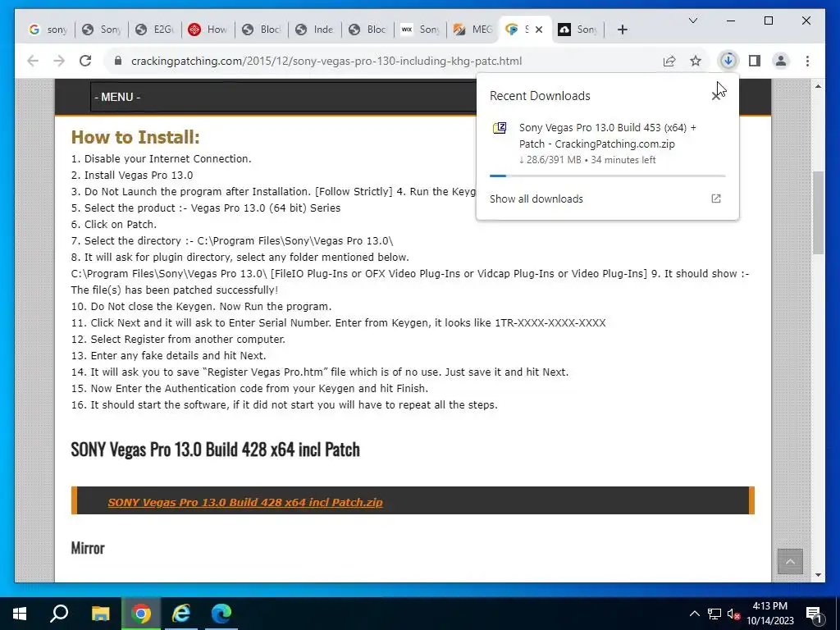Switch to the MEG tab
The height and width of the screenshot is (630, 840).
tap(472, 30)
